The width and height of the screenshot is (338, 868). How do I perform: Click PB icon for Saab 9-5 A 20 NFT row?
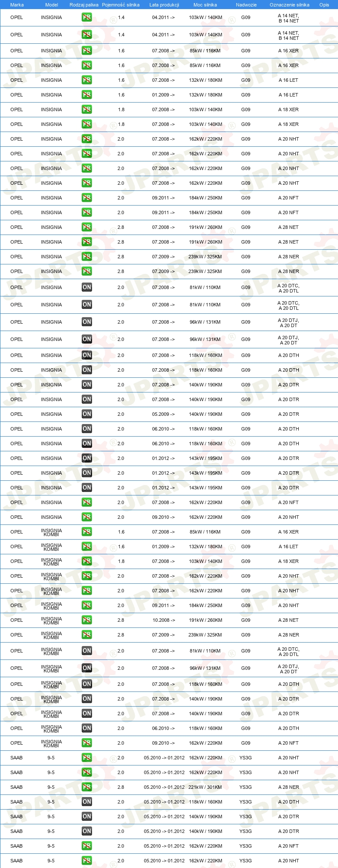coord(87,846)
